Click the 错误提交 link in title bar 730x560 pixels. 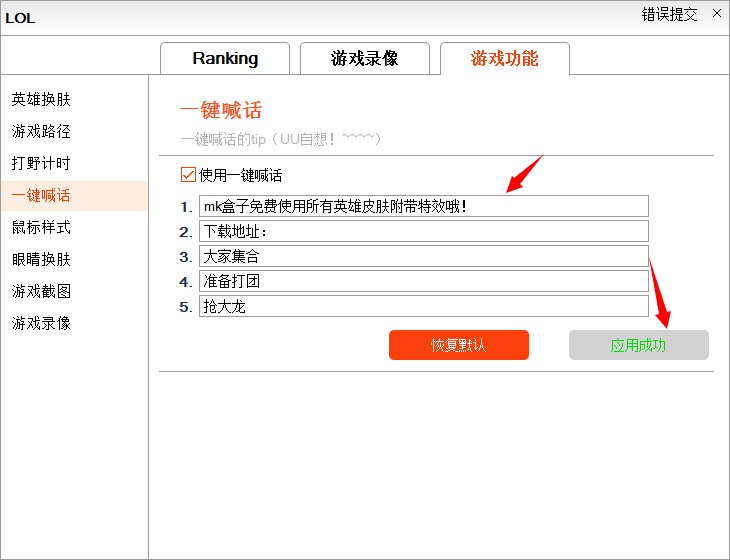669,15
